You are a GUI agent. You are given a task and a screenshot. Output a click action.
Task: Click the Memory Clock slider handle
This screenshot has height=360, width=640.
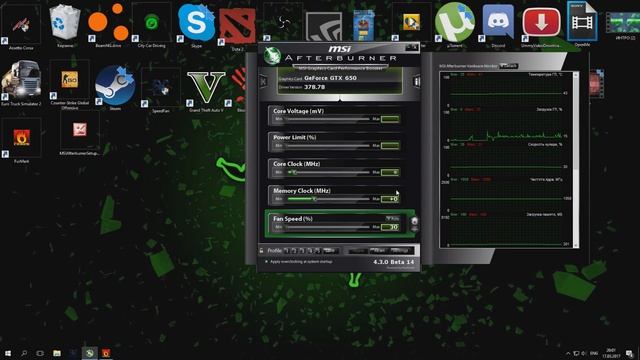coord(314,199)
